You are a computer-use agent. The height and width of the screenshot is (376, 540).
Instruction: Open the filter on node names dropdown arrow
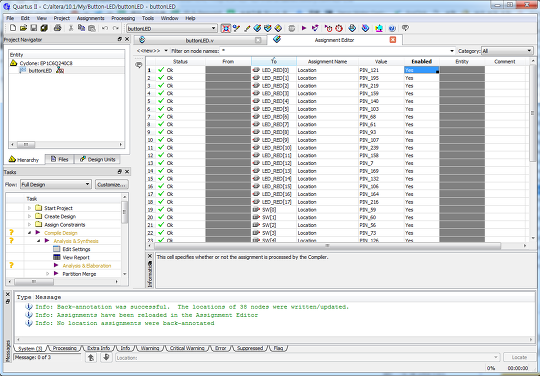(x=452, y=51)
